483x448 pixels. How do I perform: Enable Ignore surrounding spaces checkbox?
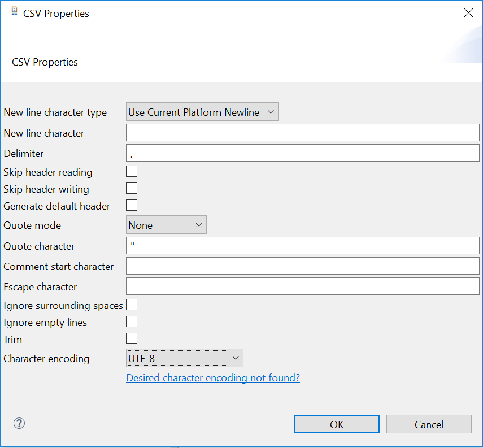tap(132, 305)
